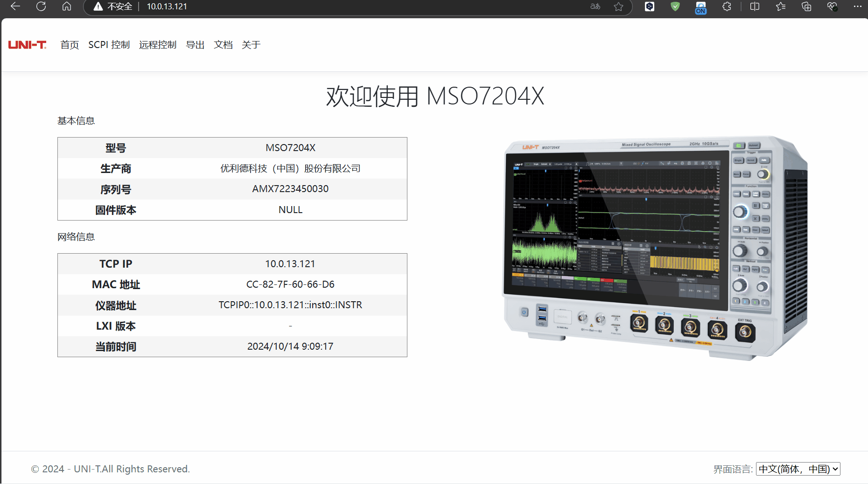Click the back navigation arrow
The height and width of the screenshot is (484, 868).
click(14, 7)
